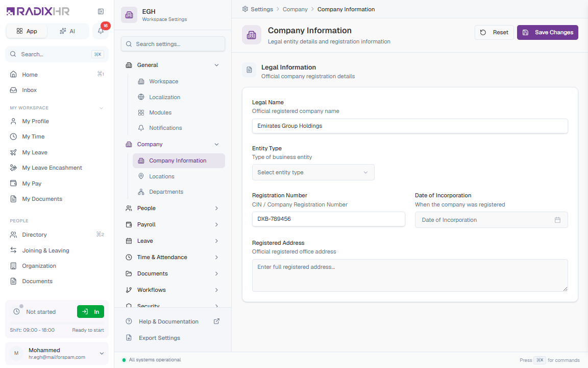
Task: Click Export Settings
Action: coord(173,338)
